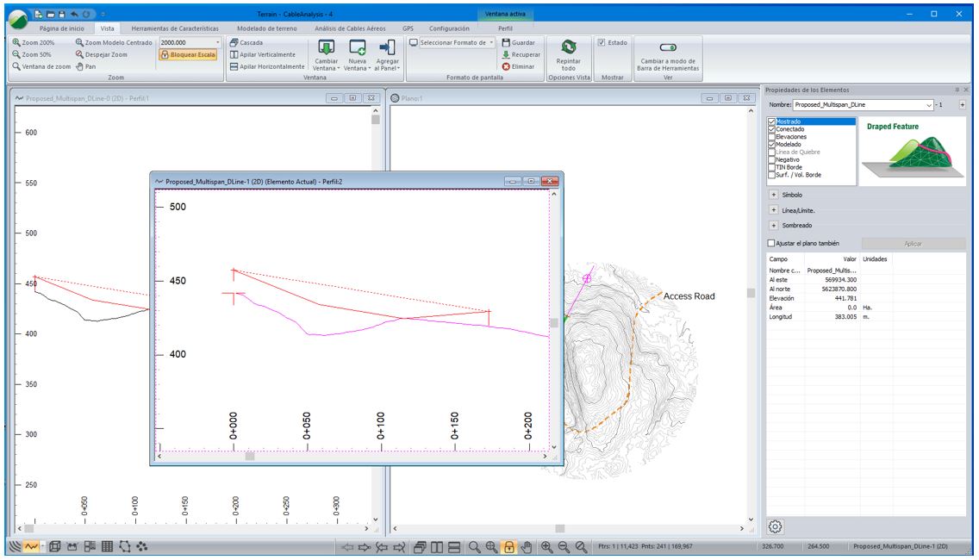Expand the Símbolo section
The image size is (979, 560).
tap(773, 195)
